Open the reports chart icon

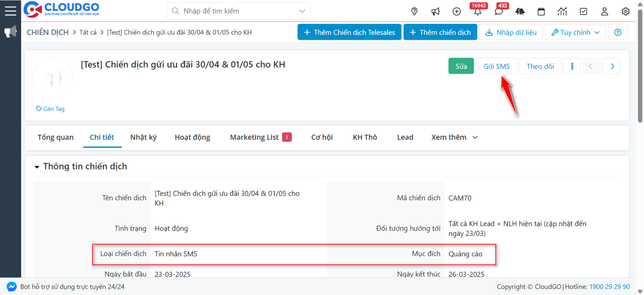click(562, 11)
